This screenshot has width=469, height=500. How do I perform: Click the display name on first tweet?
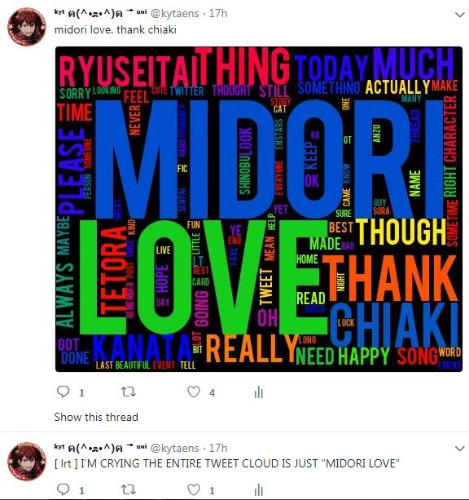pos(101,13)
